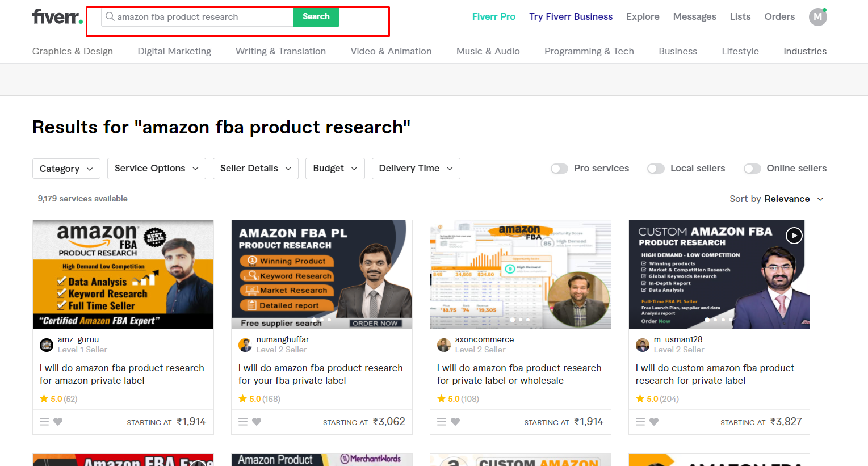Open Business category menu

pos(678,51)
